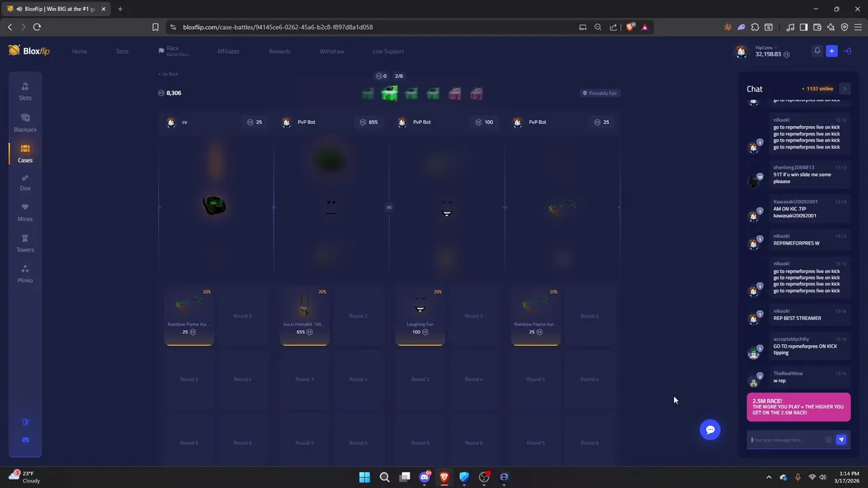Click browser back button

pyautogui.click(x=9, y=27)
